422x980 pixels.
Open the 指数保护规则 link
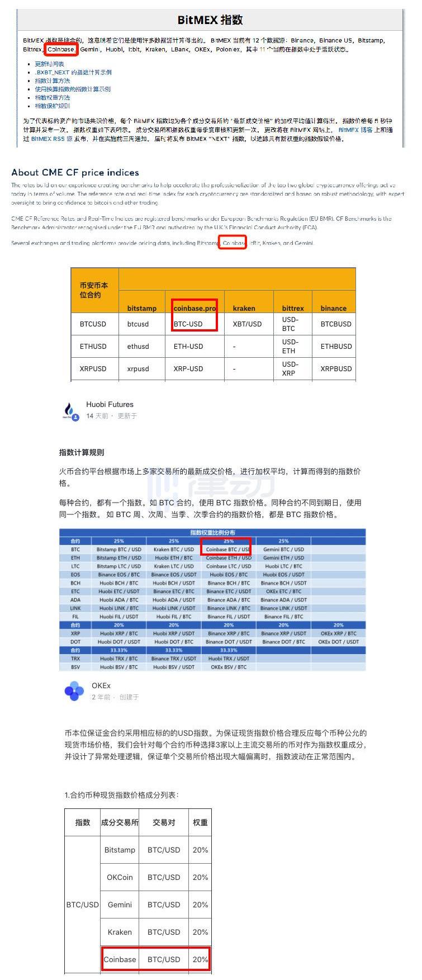coord(53,106)
